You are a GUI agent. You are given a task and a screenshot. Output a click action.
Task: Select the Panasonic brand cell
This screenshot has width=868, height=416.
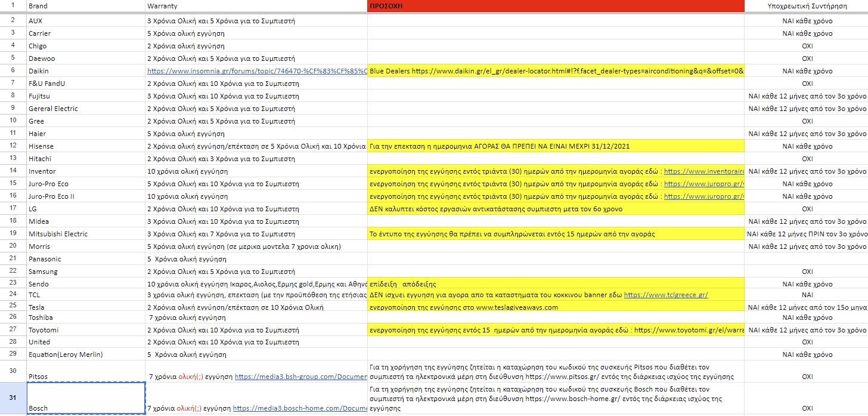click(x=86, y=259)
